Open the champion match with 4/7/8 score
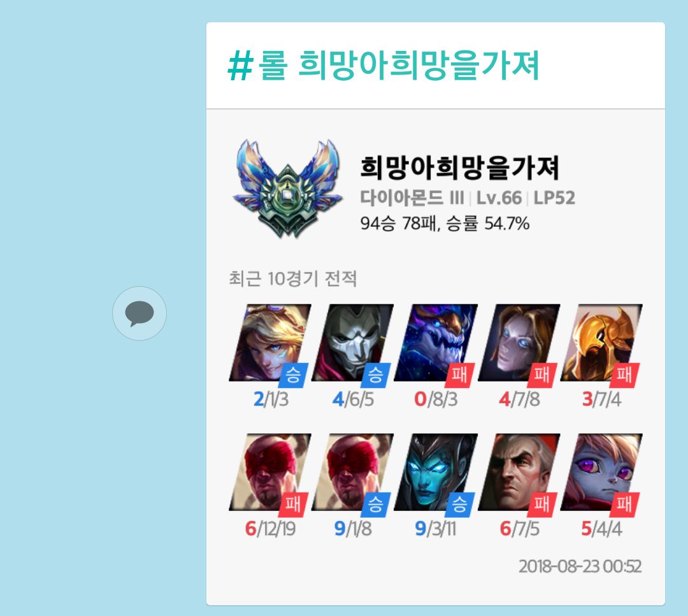Screen dimensions: 688x616 519,343
